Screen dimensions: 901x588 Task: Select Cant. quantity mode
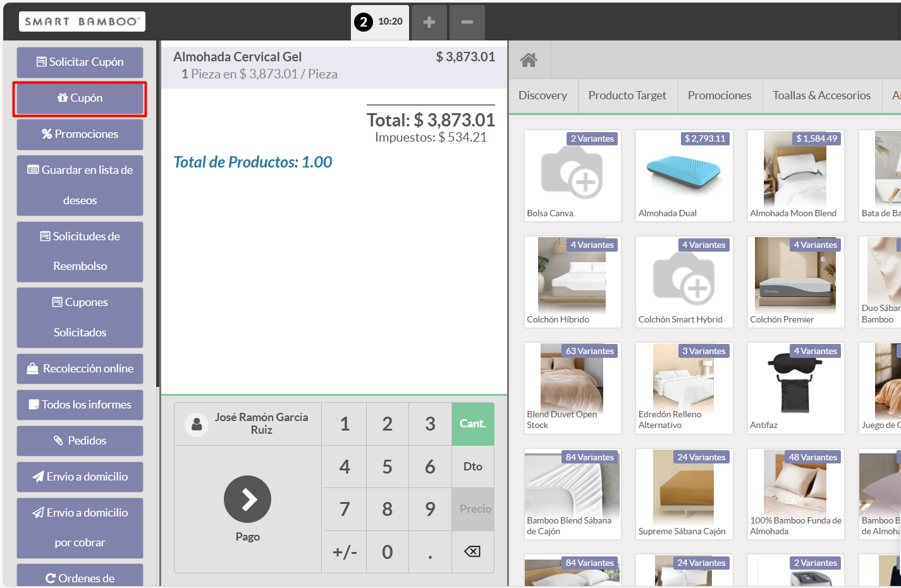[x=472, y=424]
